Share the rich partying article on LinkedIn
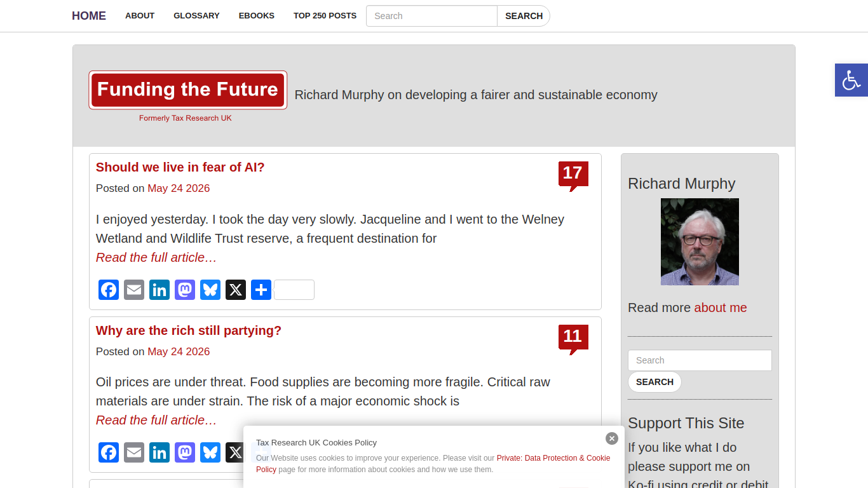 (x=159, y=452)
